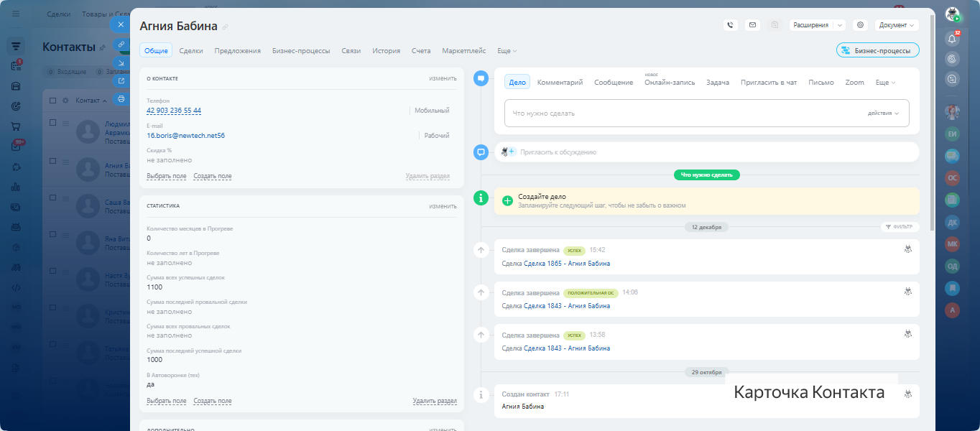Expand the действия dropdown in the input
Screen dimensions: 980x431
point(883,113)
